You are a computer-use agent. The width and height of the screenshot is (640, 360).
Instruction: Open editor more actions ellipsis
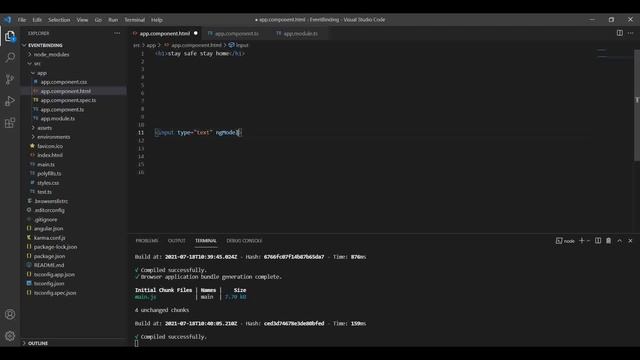click(631, 33)
